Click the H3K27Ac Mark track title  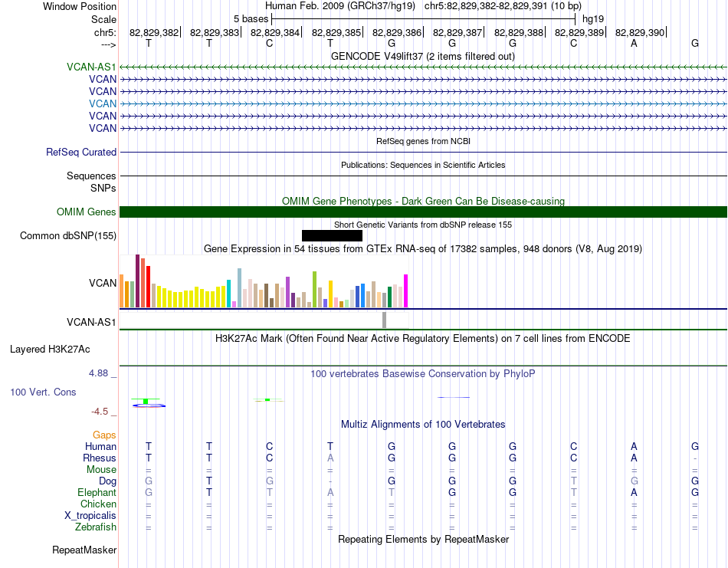(423, 338)
